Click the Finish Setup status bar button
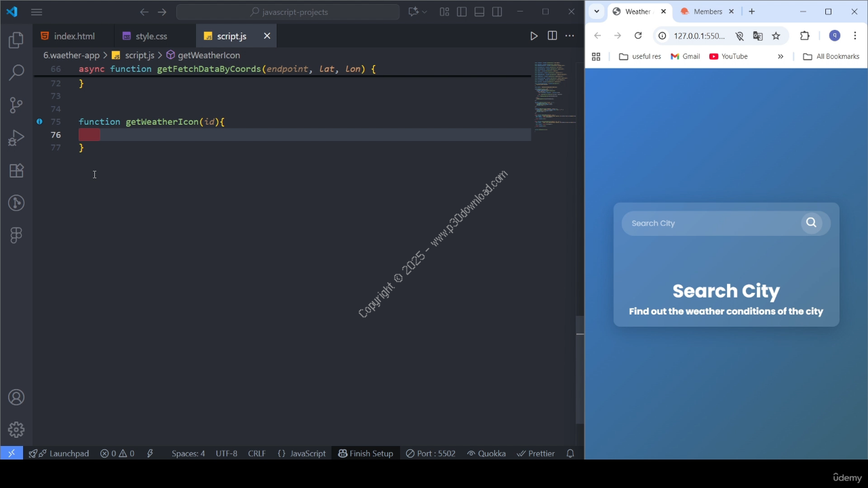 point(366,453)
